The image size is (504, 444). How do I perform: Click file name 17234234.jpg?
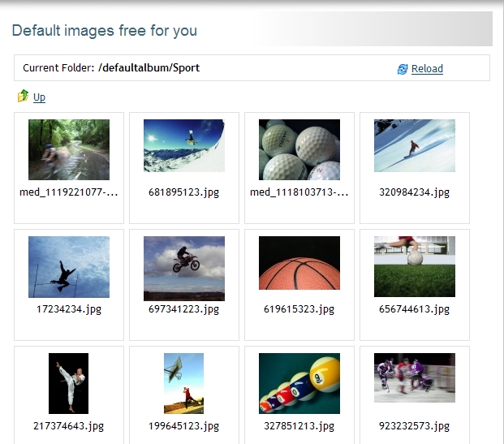click(x=69, y=309)
